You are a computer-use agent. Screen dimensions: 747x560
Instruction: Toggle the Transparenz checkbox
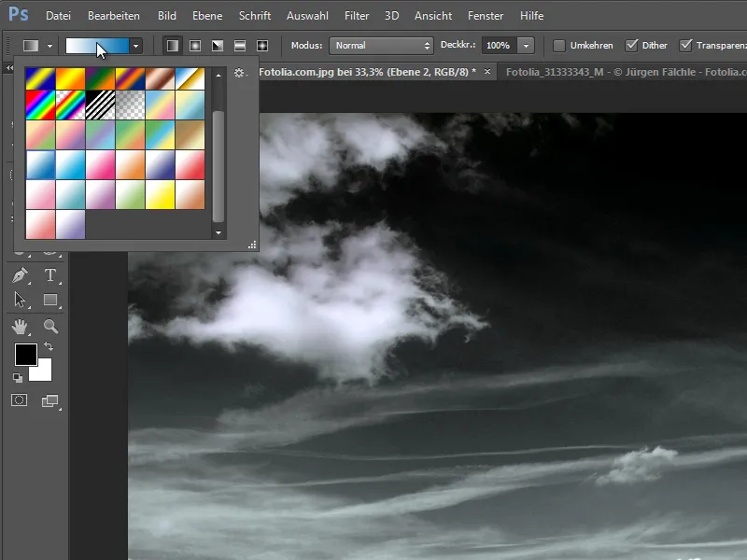coord(685,46)
